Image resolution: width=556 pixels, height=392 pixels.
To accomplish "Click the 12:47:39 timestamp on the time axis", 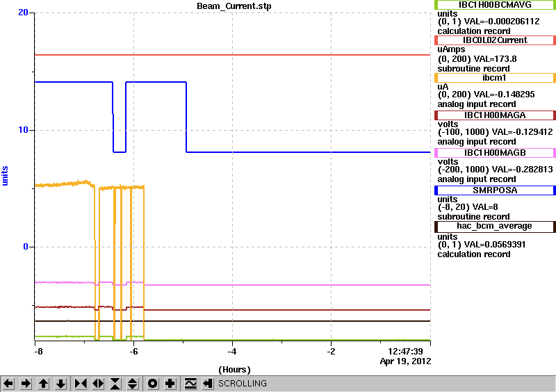I will (405, 352).
